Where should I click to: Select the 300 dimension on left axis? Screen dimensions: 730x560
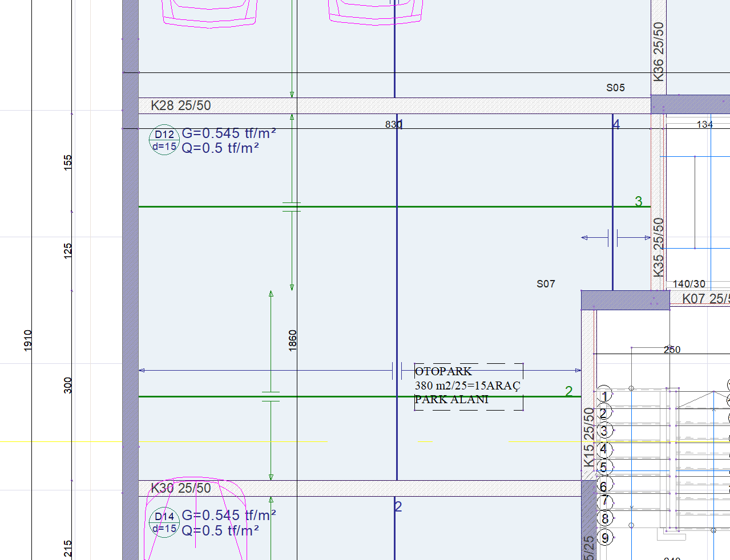click(68, 385)
